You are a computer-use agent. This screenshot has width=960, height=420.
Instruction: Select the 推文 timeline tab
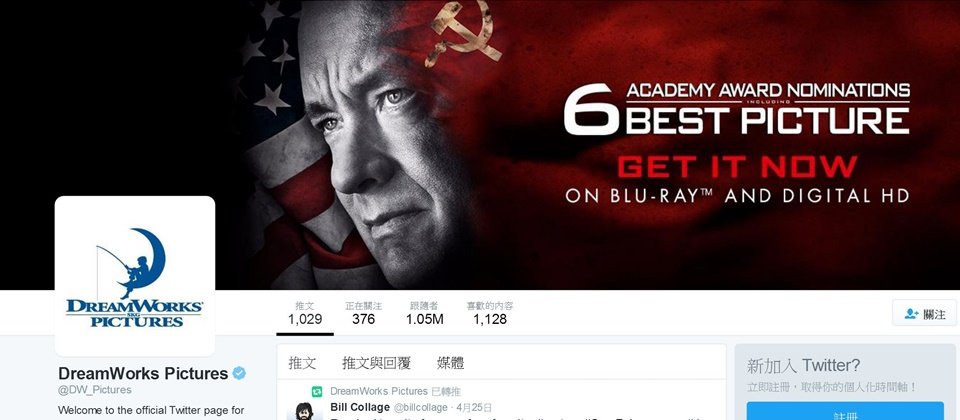302,363
